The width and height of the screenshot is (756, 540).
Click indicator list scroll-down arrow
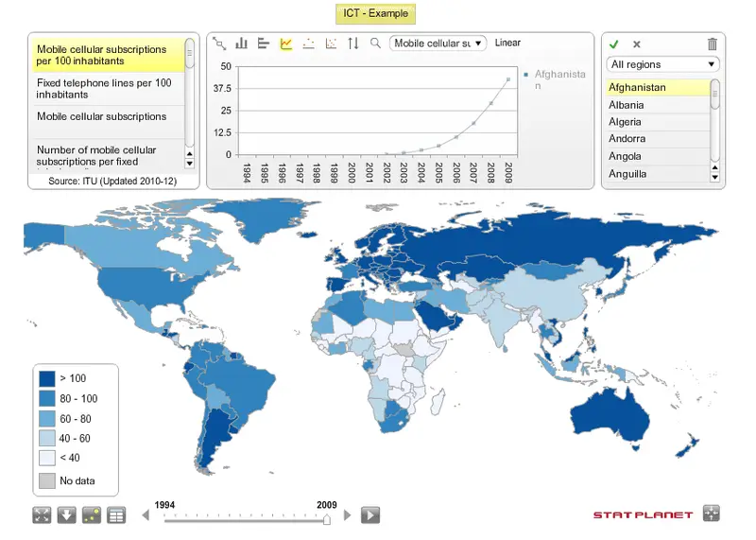190,164
